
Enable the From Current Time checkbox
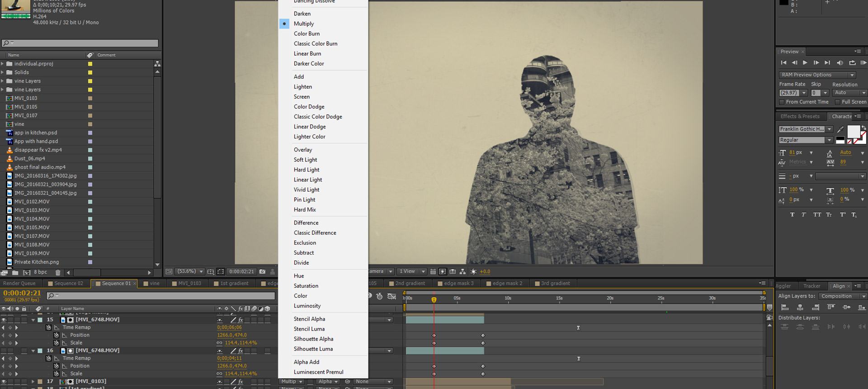point(782,102)
